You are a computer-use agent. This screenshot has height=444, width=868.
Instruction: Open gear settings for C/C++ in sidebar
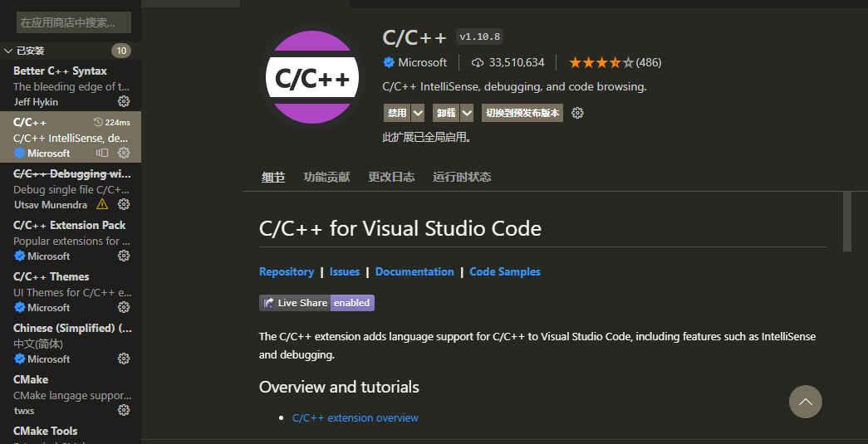coord(124,153)
